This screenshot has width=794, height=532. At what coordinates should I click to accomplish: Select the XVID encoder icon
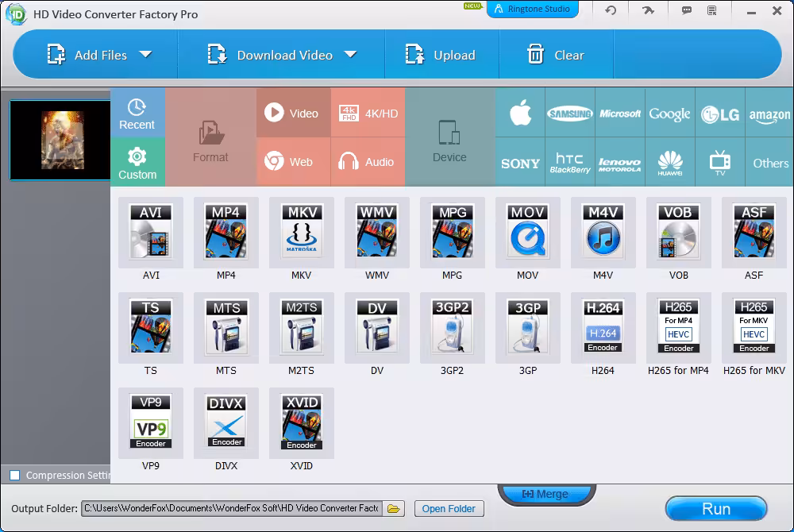click(301, 422)
